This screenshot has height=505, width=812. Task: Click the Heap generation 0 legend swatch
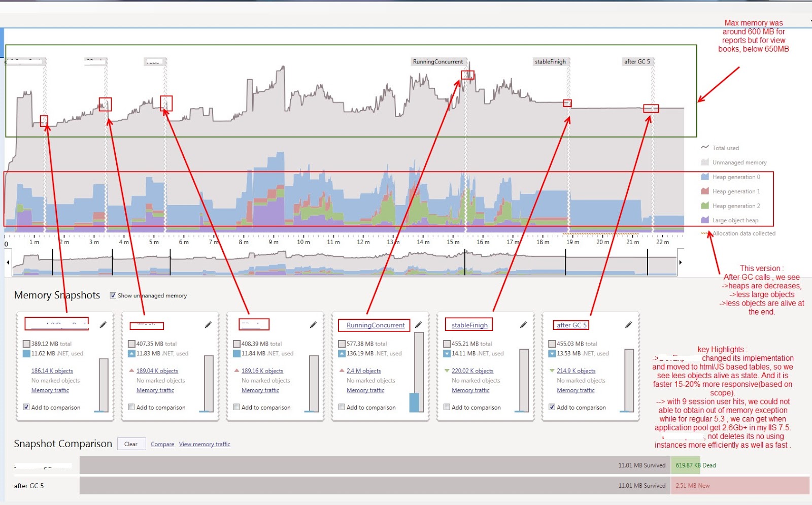[705, 177]
